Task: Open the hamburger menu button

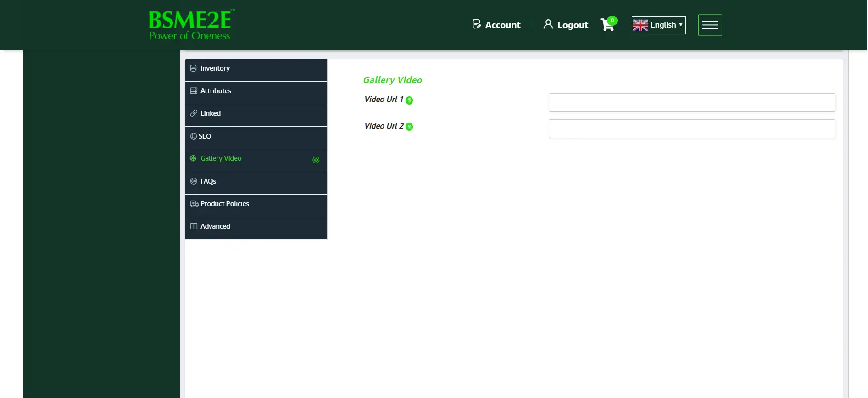Action: [710, 25]
